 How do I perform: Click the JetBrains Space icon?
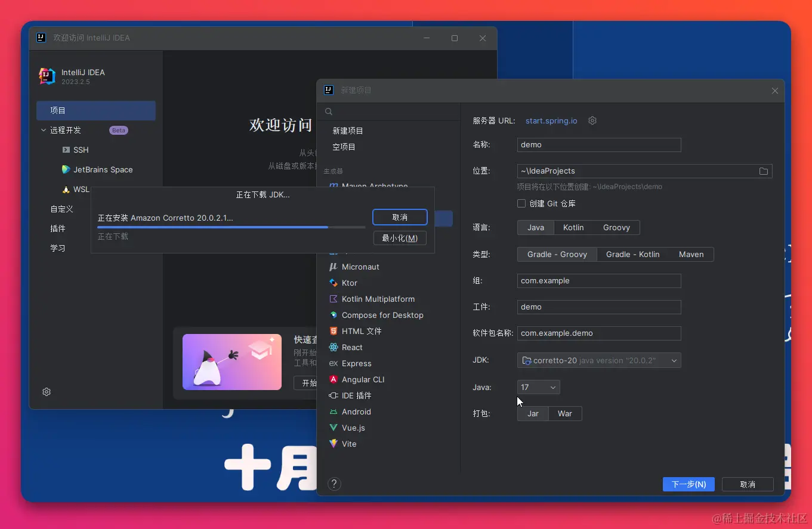(x=66, y=169)
